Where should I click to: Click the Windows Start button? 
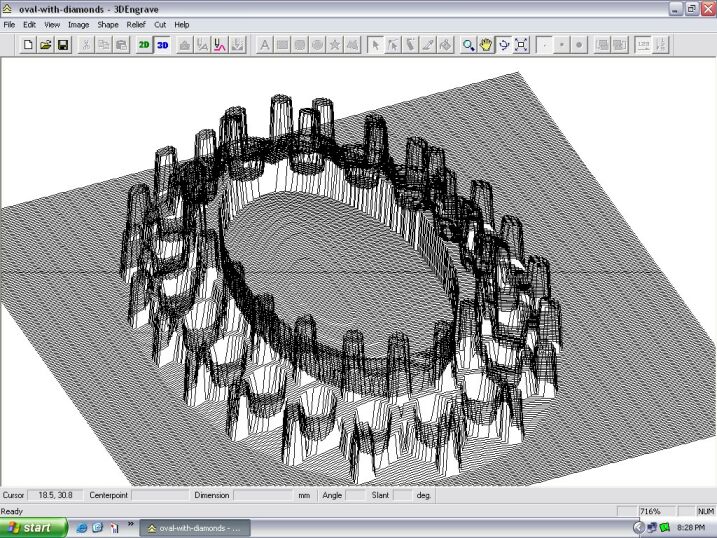34,527
